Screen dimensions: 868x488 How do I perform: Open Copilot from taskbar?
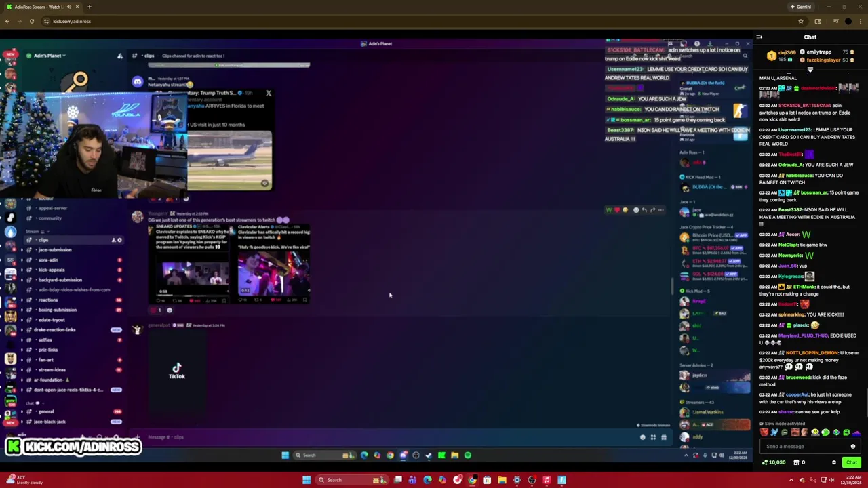click(x=442, y=480)
